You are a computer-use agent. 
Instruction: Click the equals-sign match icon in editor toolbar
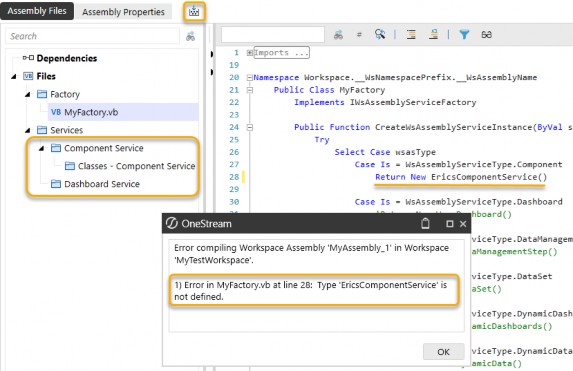(359, 35)
